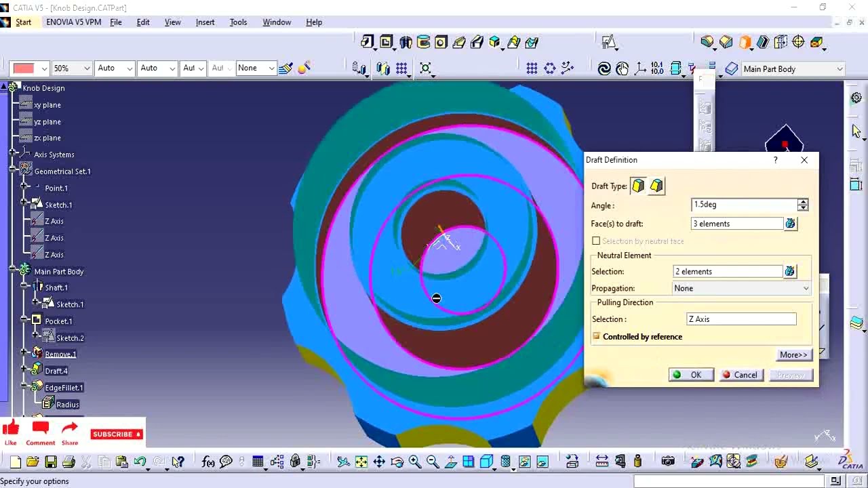Click the Rotate view icon
The height and width of the screenshot is (488, 868).
pos(397,462)
